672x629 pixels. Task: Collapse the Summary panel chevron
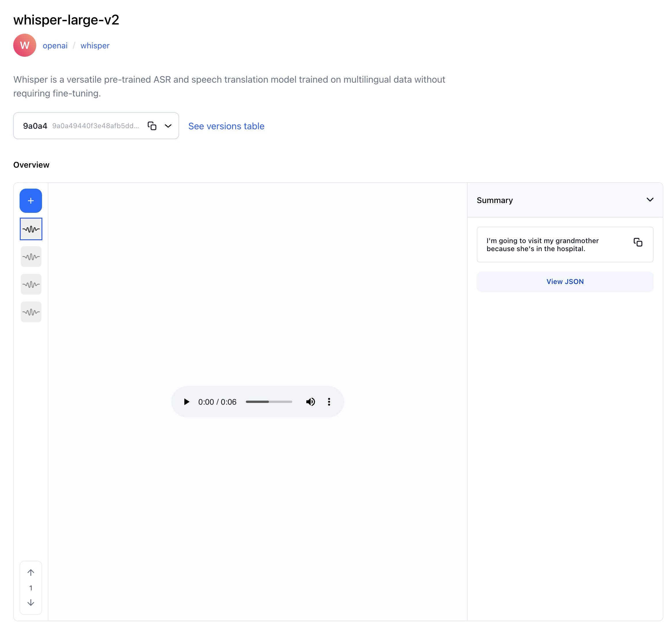coord(650,200)
